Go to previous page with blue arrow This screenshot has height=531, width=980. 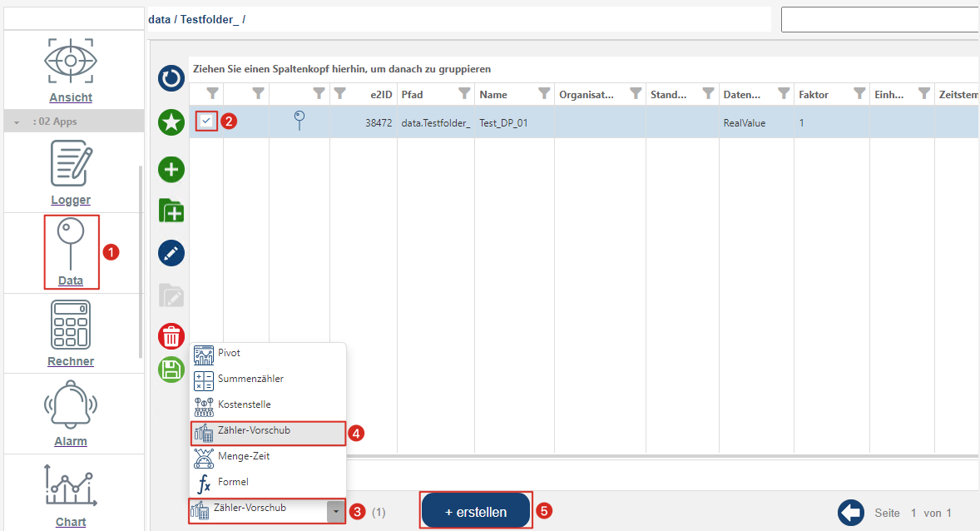pyautogui.click(x=851, y=513)
